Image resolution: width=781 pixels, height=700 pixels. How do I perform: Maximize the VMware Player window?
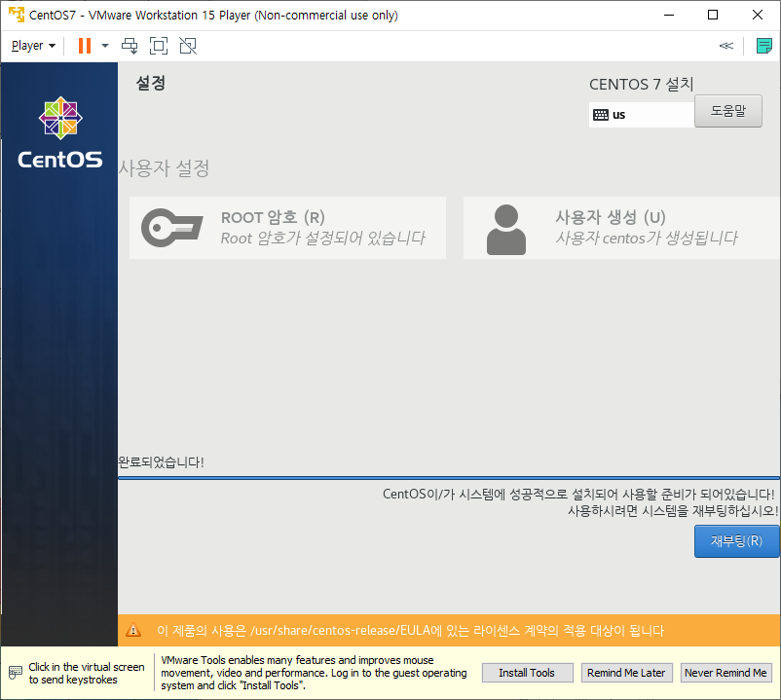pyautogui.click(x=713, y=15)
